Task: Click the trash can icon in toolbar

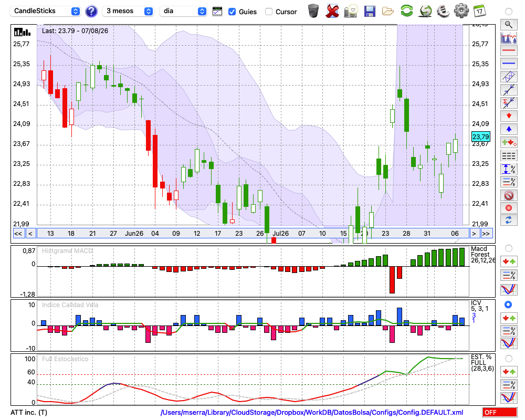Action: [x=313, y=11]
